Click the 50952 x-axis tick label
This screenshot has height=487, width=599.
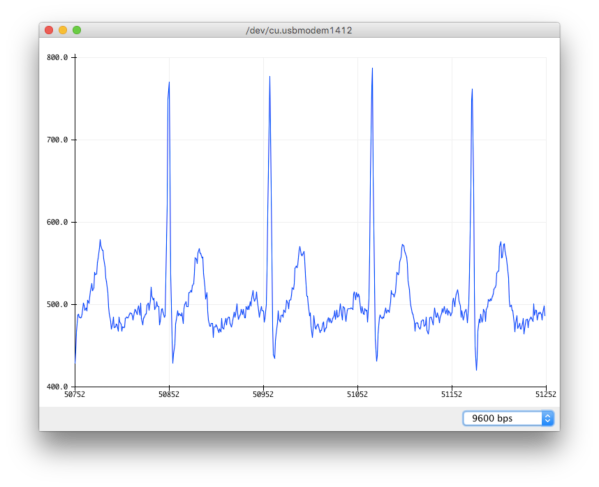tap(263, 395)
